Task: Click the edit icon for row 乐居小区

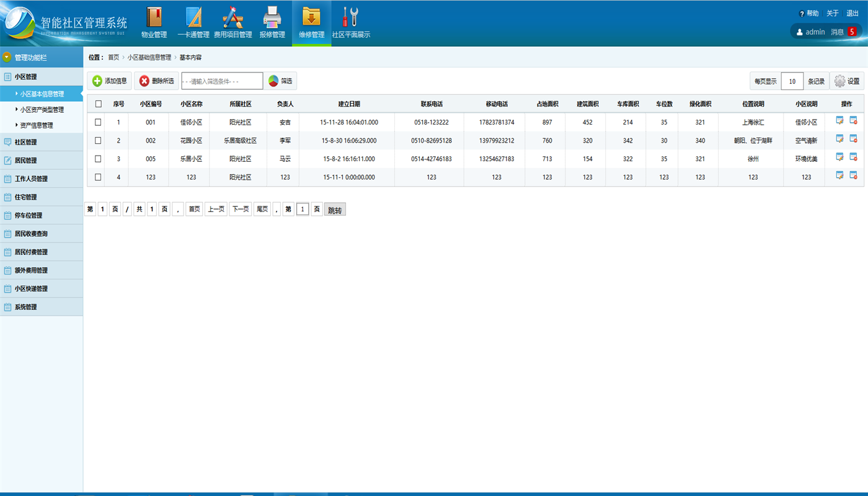Action: coord(839,157)
